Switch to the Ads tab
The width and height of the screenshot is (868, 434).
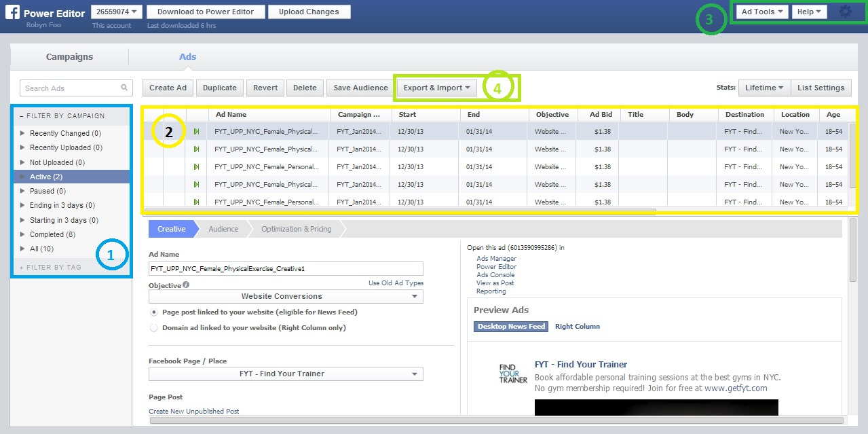188,57
